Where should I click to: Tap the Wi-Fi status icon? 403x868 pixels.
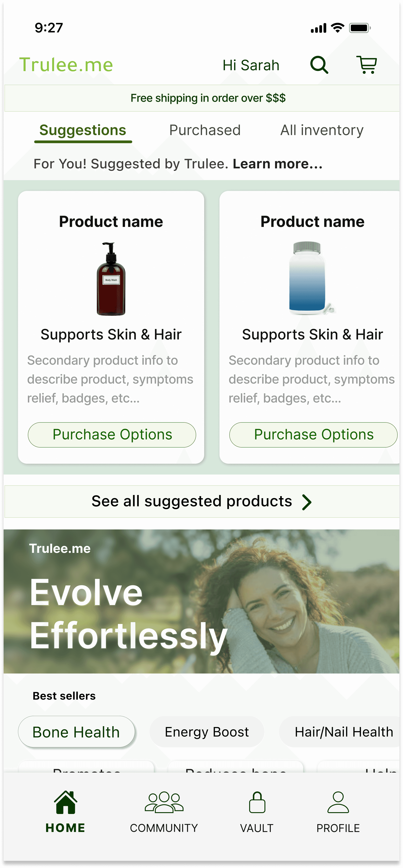pos(337,28)
